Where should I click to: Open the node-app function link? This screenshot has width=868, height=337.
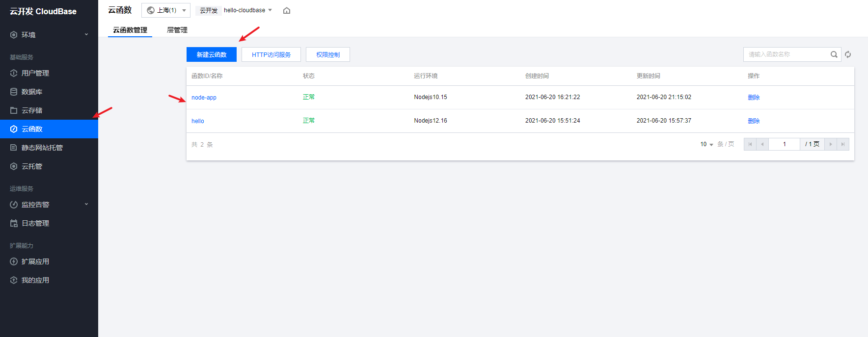coord(204,98)
